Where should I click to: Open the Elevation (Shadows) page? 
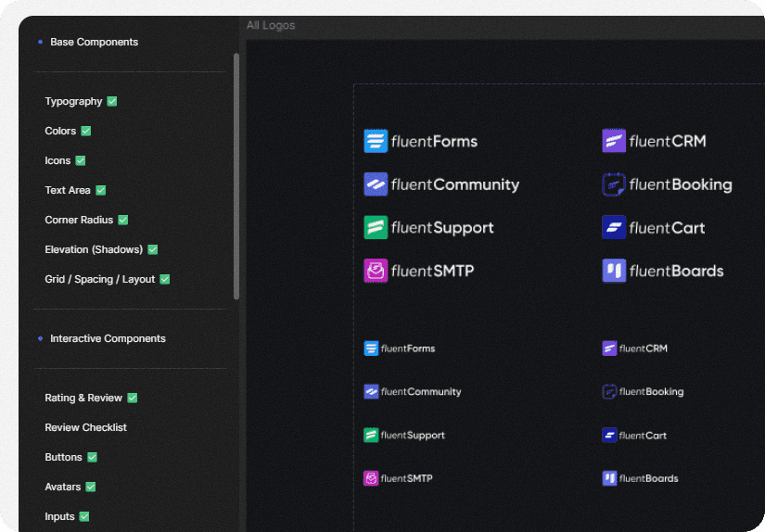[x=94, y=249]
